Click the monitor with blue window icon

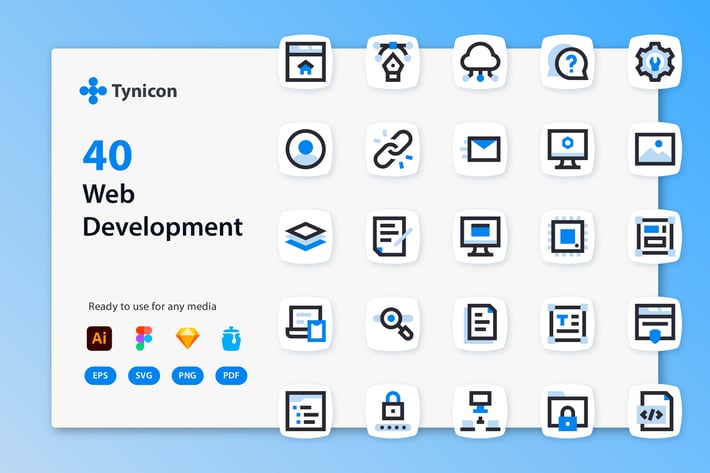point(480,236)
